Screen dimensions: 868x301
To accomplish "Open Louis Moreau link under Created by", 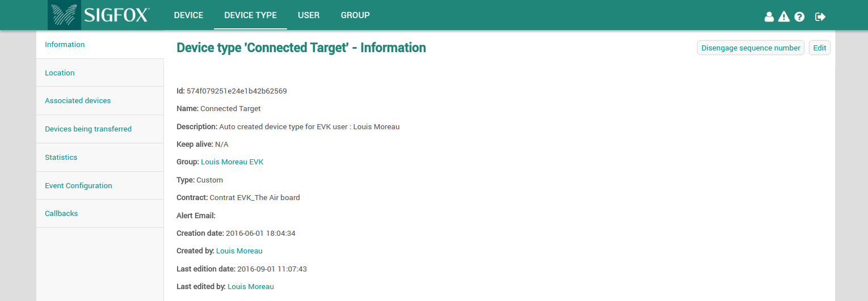I will coord(239,251).
